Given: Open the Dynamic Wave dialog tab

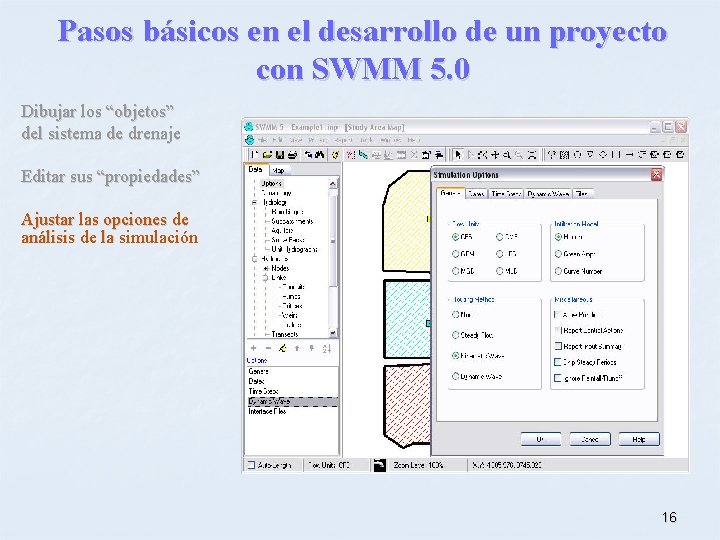Looking at the screenshot, I should [548, 194].
